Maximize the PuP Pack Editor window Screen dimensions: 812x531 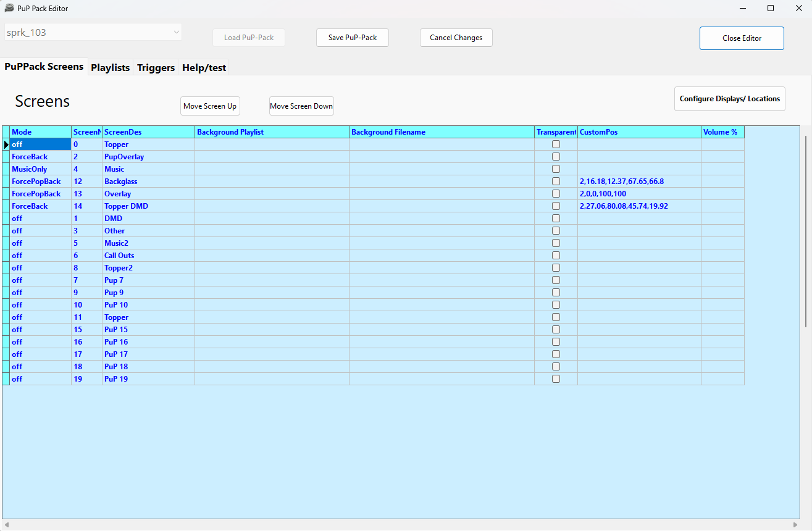point(771,8)
